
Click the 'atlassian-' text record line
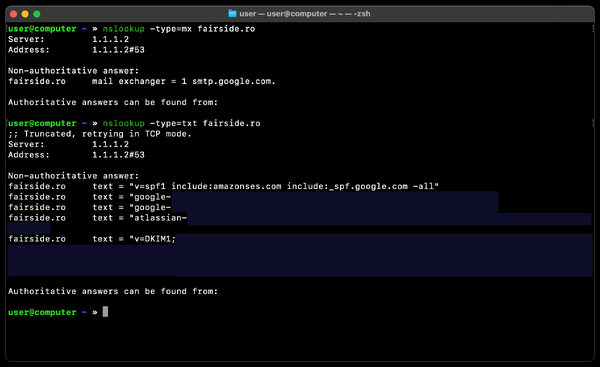pos(98,218)
